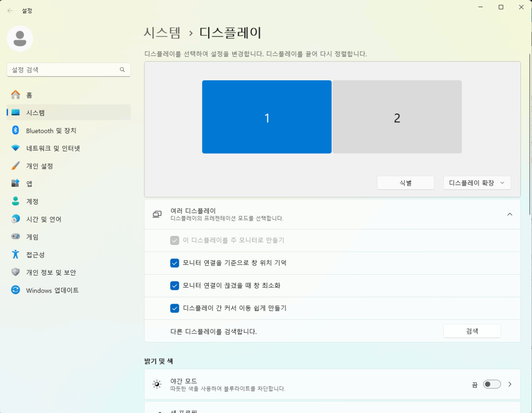The height and width of the screenshot is (413, 532).
Task: Uncheck 디스플레이 간 커서 이동 쉽게 만들기
Action: 175,308
